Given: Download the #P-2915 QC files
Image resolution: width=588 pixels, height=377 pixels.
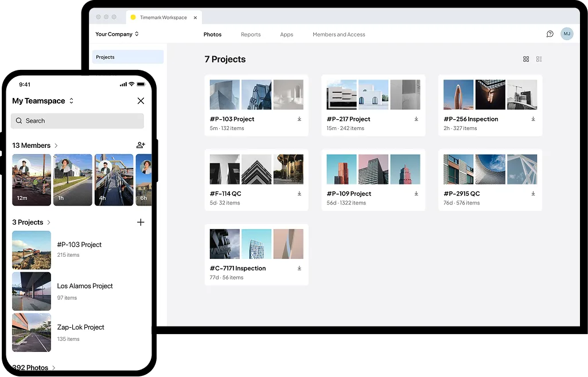Looking at the screenshot, I should coord(532,194).
